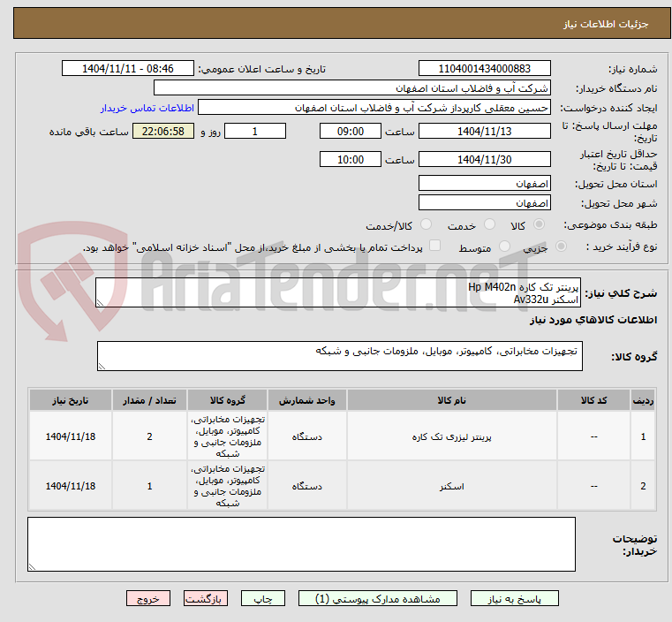Click the delivery city field اصفهان

[484, 202]
